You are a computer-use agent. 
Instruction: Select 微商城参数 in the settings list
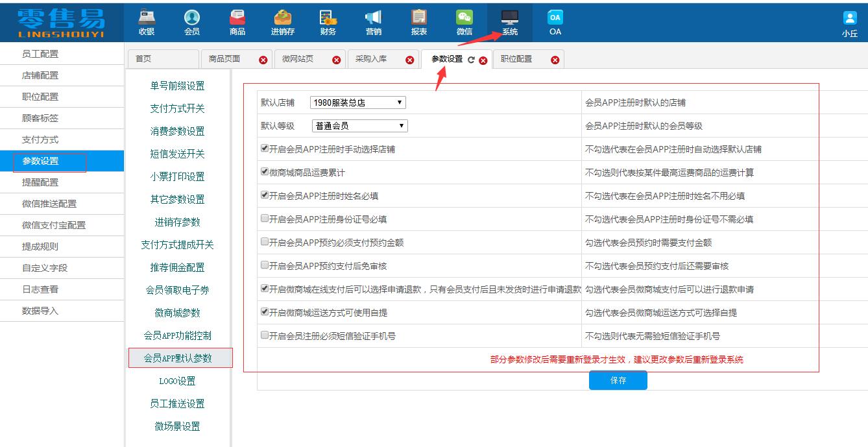(x=178, y=313)
